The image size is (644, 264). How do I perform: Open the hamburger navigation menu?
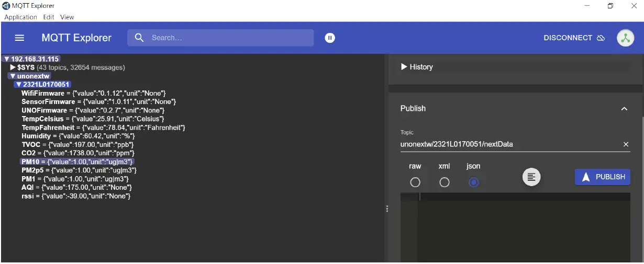[x=19, y=38]
